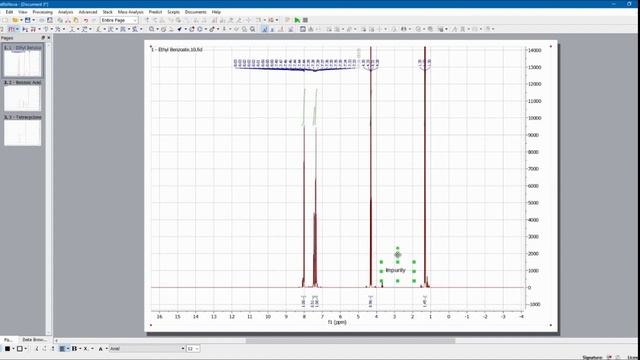
Task: Click the zoom magnifier tool icon
Action: point(151,29)
